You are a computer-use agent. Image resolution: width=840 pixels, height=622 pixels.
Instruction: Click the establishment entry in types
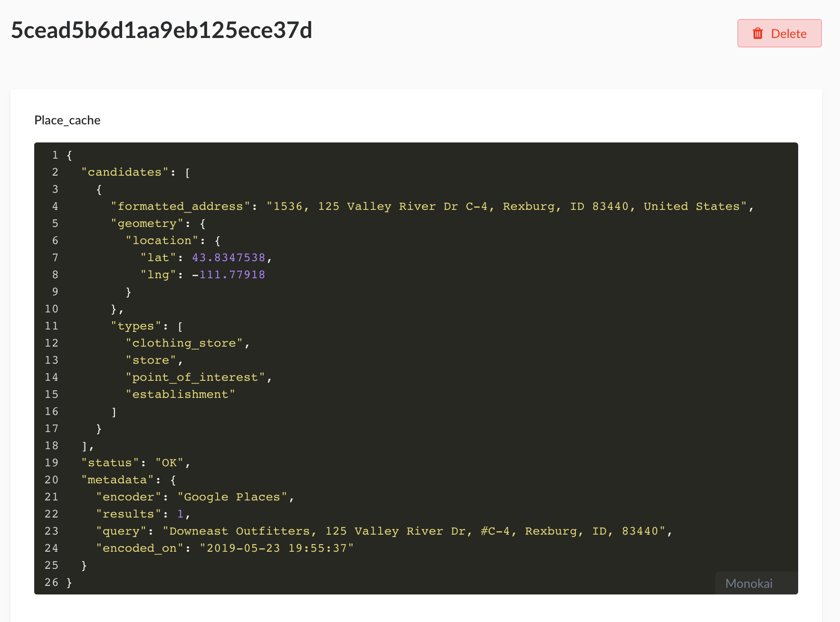(x=180, y=394)
